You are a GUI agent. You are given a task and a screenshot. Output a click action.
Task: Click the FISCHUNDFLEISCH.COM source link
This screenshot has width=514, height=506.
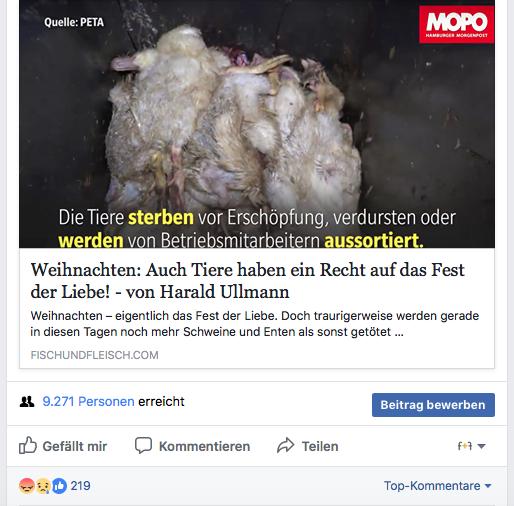(x=94, y=355)
